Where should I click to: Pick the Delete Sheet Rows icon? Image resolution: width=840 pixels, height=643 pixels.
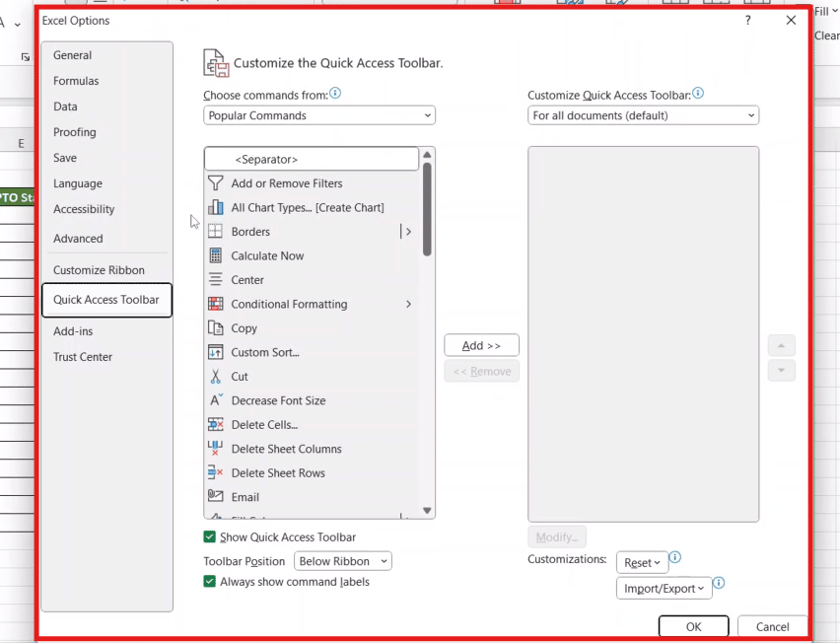[x=215, y=472]
